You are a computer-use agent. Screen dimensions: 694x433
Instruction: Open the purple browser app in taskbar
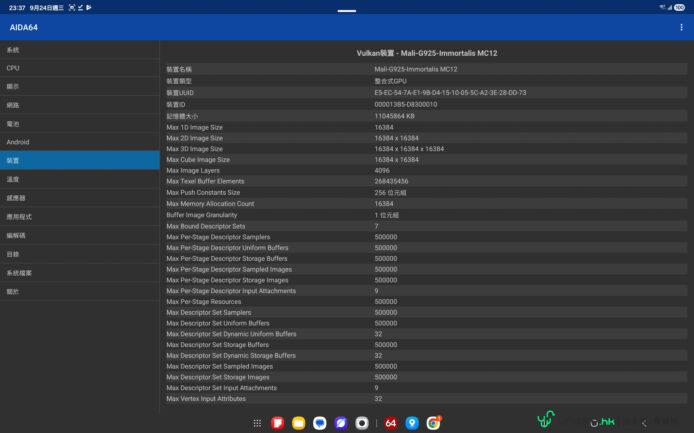[x=341, y=423]
